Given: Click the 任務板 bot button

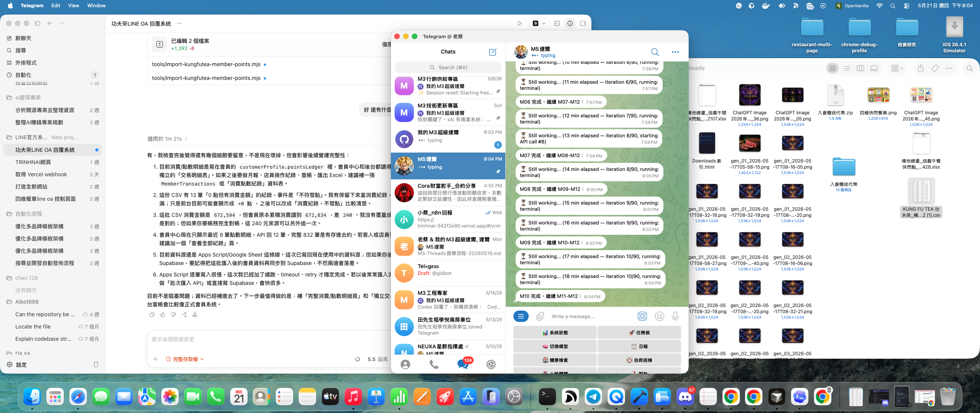Looking at the screenshot, I should tap(639, 333).
